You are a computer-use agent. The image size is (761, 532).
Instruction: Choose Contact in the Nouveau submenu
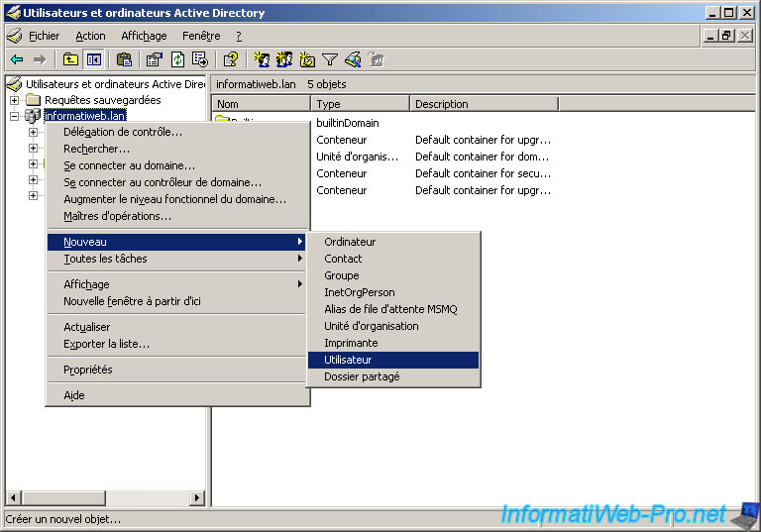click(x=393, y=259)
